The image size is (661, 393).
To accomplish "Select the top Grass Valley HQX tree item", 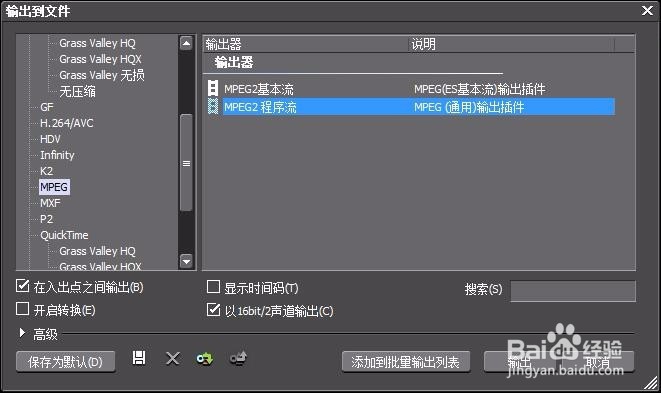I will (x=100, y=59).
